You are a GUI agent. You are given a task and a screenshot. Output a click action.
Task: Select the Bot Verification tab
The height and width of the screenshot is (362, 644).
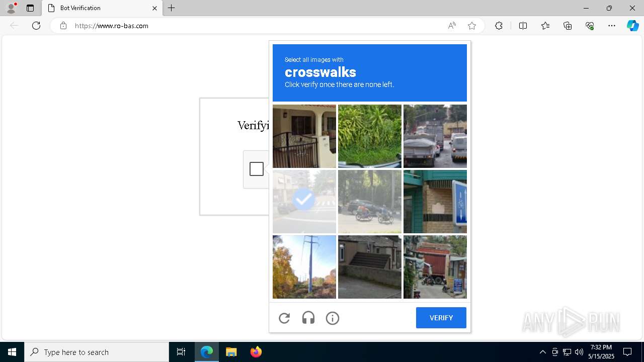point(102,8)
